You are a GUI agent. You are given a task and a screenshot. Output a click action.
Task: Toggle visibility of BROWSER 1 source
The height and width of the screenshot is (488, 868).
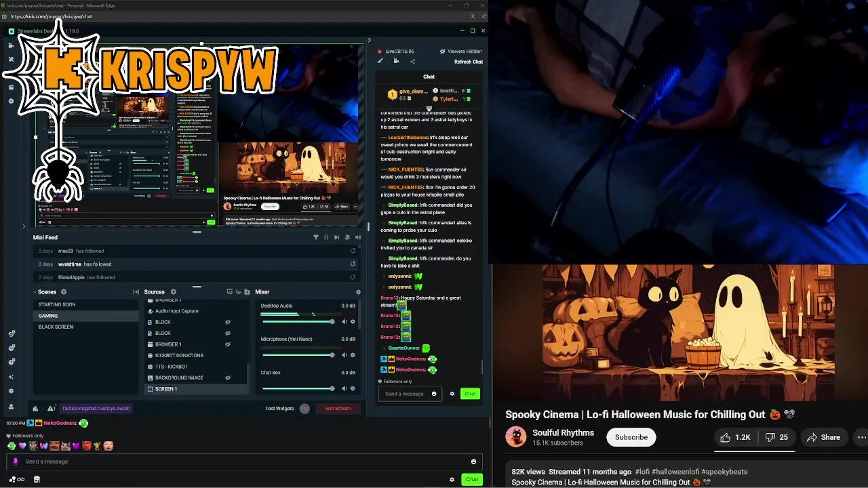(228, 344)
